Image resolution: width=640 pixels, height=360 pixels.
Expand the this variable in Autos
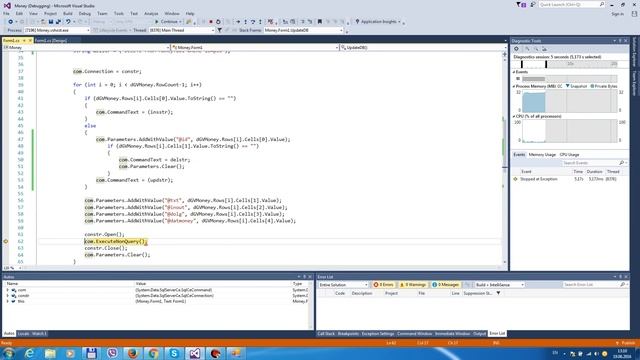point(7,301)
